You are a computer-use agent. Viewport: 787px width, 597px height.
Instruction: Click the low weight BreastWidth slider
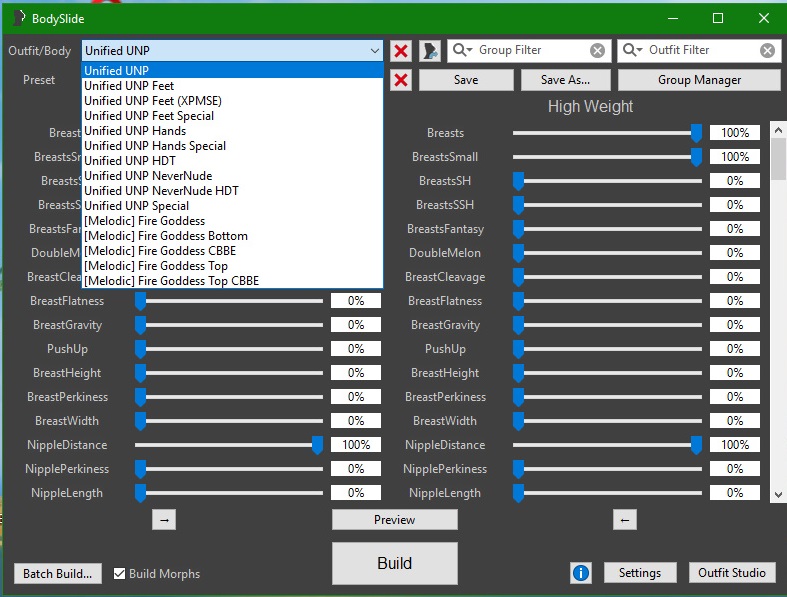click(x=229, y=421)
